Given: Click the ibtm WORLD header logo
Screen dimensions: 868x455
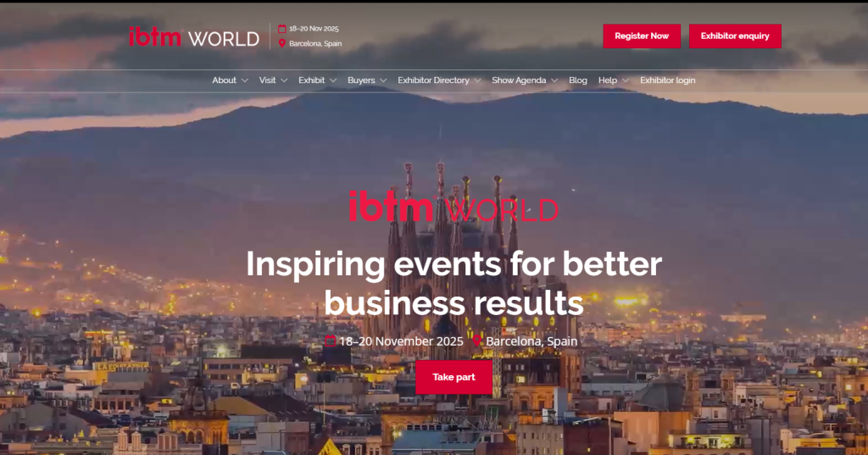Looking at the screenshot, I should coord(194,37).
